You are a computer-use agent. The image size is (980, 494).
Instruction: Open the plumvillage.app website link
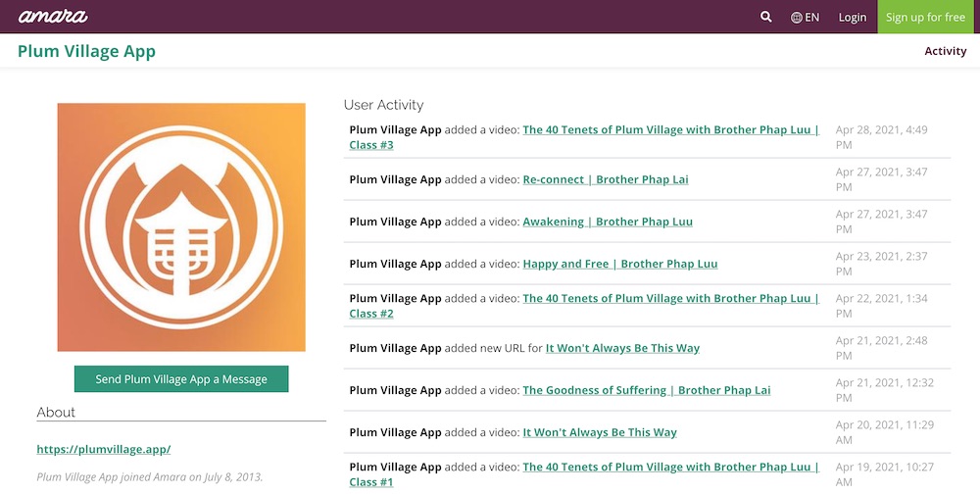(x=104, y=449)
